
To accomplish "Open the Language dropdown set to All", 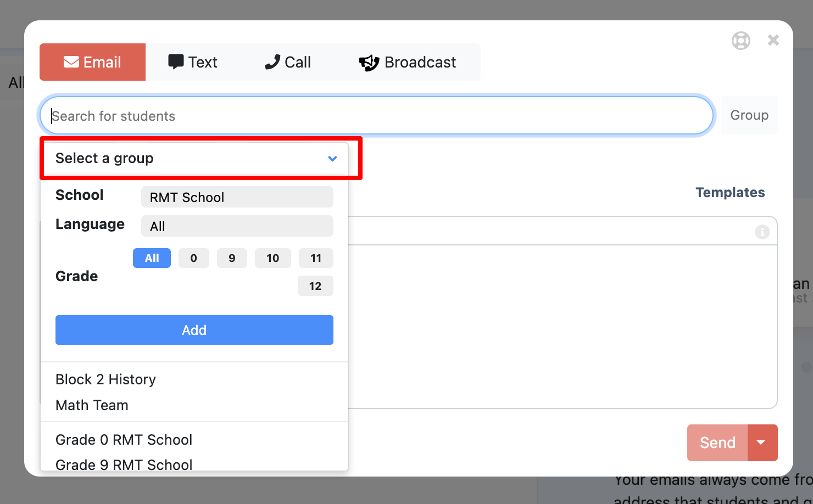I will pyautogui.click(x=237, y=226).
